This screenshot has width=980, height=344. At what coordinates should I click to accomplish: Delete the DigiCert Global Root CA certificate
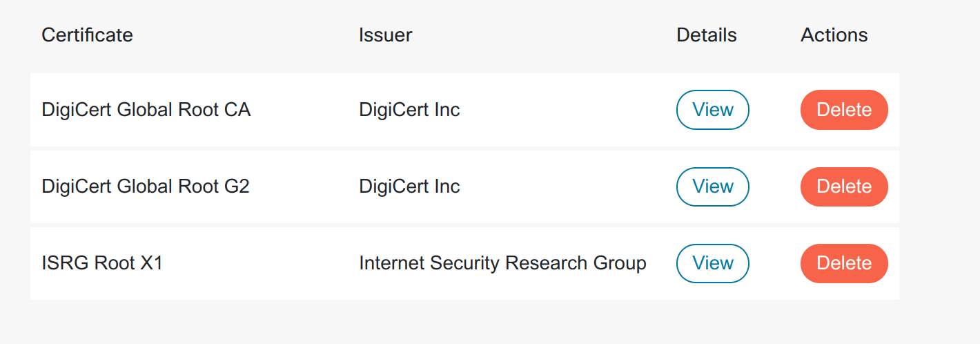click(x=843, y=110)
